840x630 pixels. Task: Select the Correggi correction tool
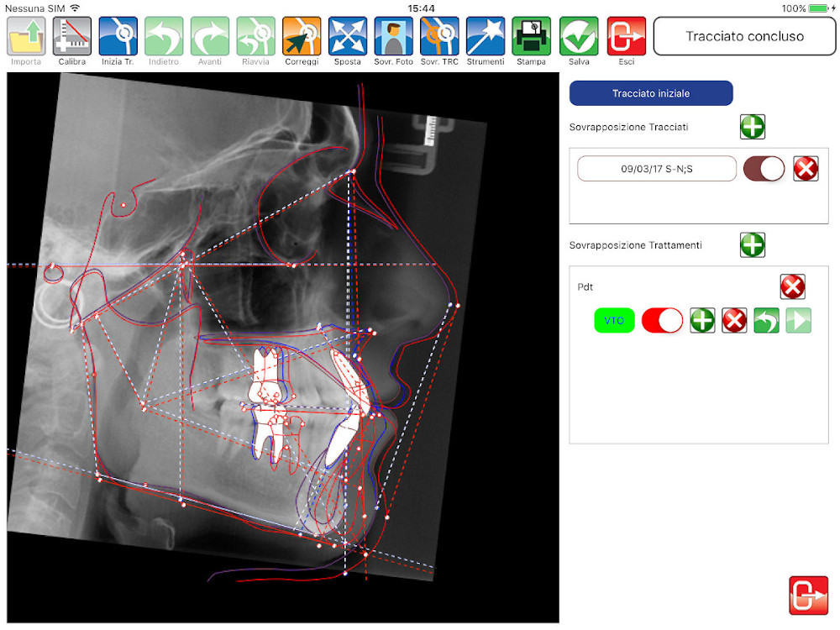(x=302, y=36)
